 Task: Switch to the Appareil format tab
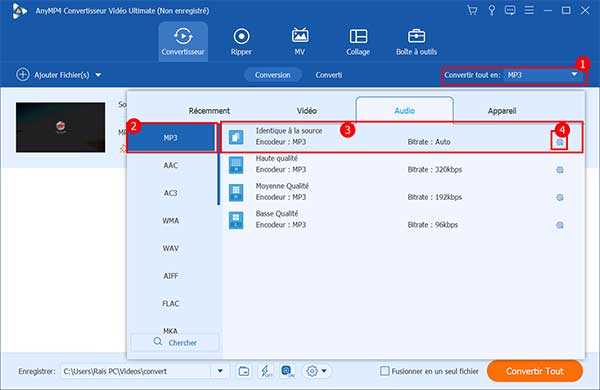(x=502, y=111)
